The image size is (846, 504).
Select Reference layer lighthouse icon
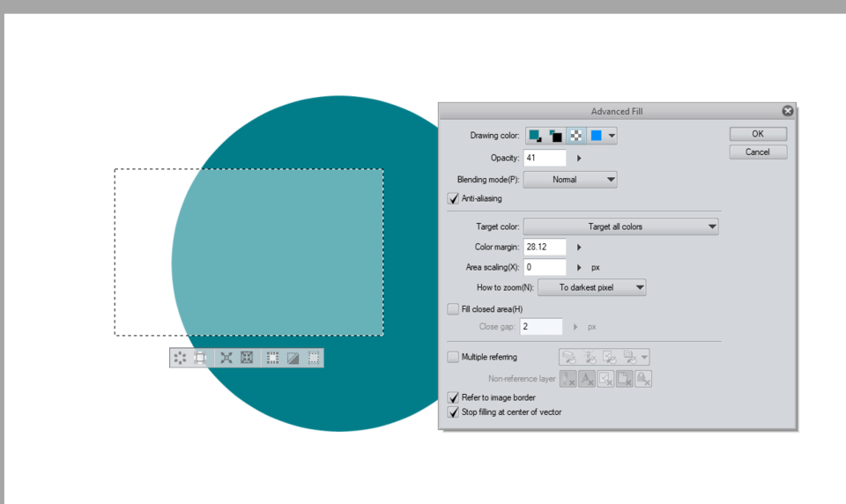click(590, 357)
